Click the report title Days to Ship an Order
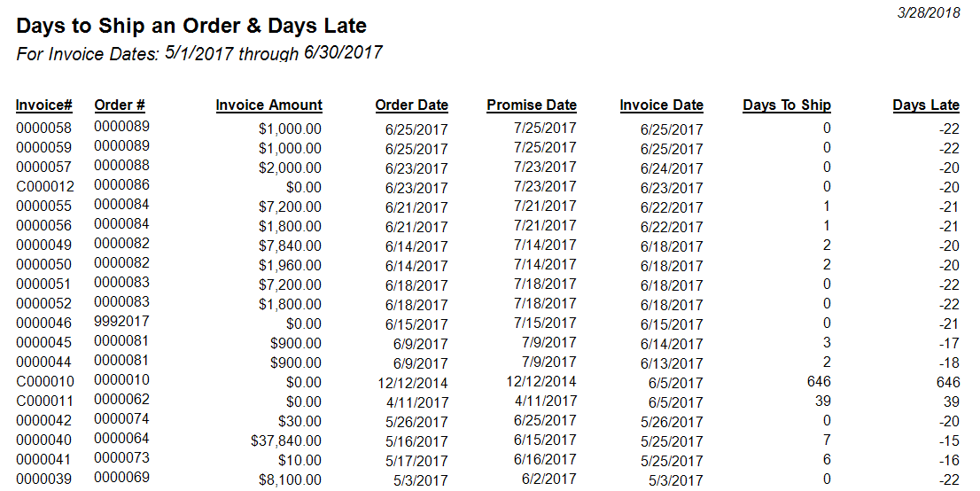This screenshot has height=491, width=980. coord(191,27)
